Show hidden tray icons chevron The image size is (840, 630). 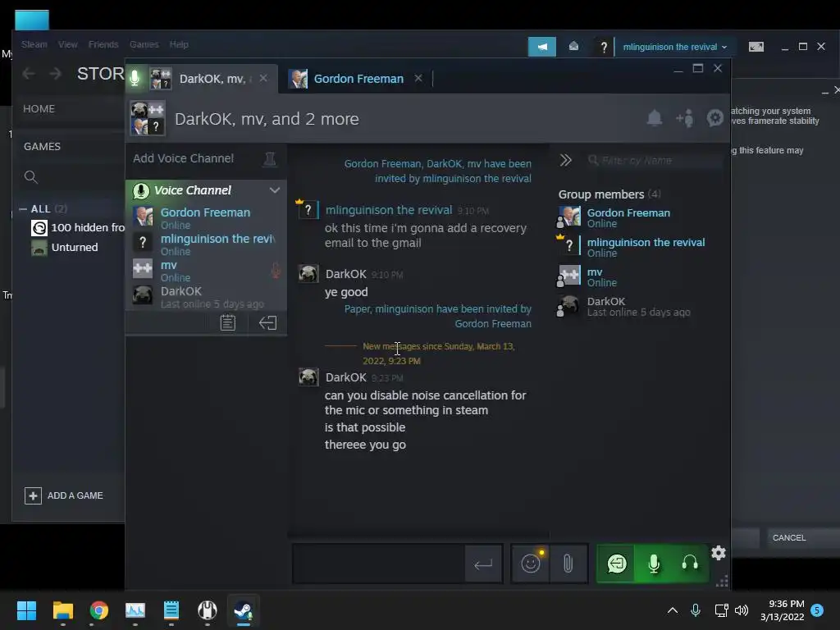coord(673,610)
